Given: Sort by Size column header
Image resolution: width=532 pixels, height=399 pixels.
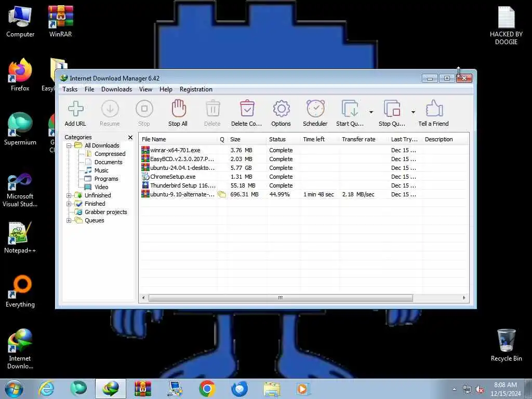Looking at the screenshot, I should coord(247,139).
